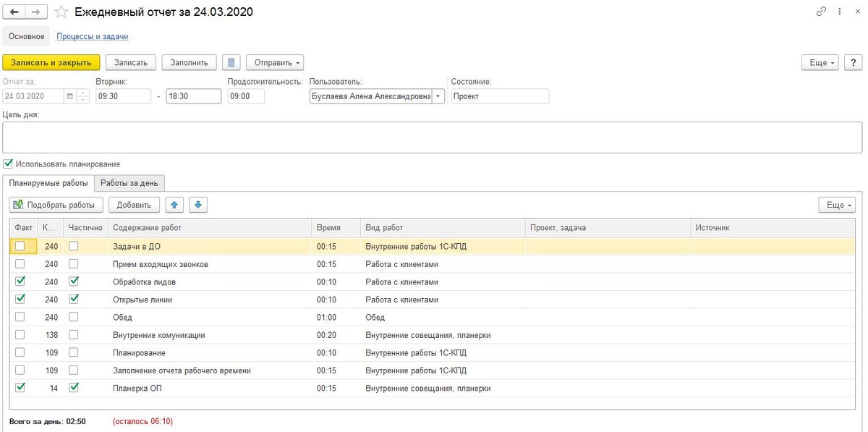
Task: Click the Заполнить button
Action: coord(189,63)
